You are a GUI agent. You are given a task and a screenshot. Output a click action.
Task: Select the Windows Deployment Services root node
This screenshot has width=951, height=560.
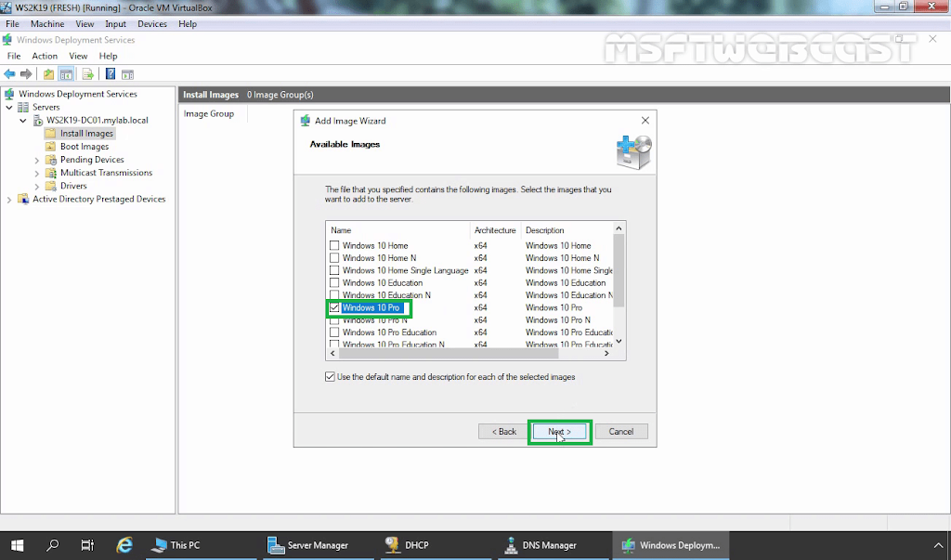(78, 94)
